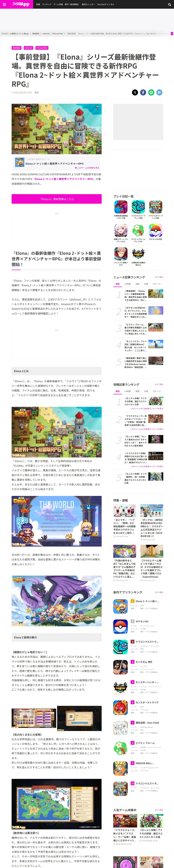Click the breadcrumb scroll arrow button
Image resolution: width=174 pixels, height=868 pixels.
pos(172,34)
